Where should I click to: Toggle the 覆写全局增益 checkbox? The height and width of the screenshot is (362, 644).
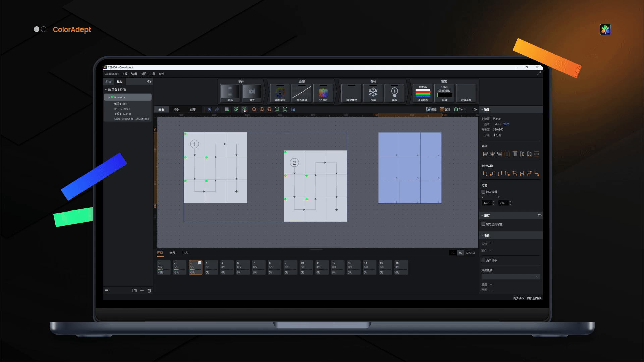click(x=483, y=224)
